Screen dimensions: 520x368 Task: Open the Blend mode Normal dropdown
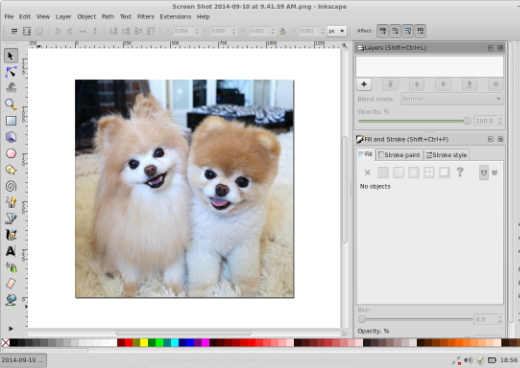[452, 99]
